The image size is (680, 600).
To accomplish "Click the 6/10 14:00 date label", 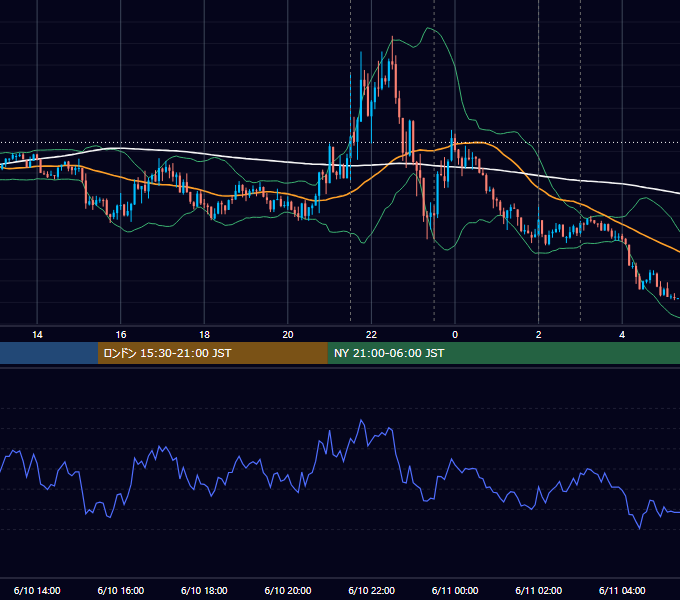I will click(x=37, y=590).
